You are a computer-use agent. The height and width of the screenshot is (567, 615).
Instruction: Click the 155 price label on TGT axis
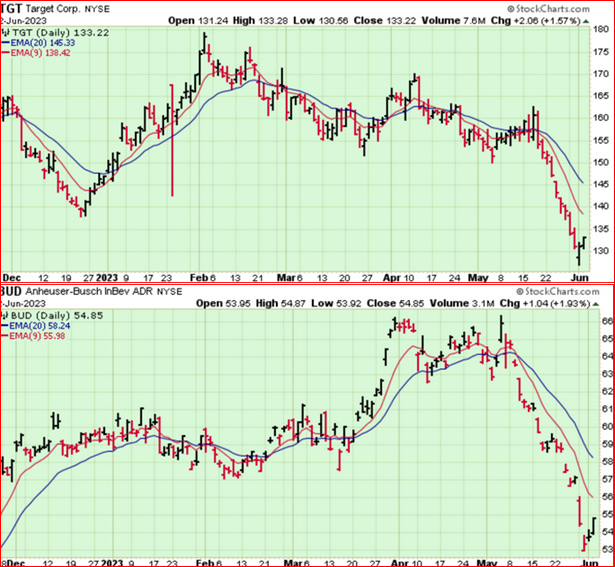601,140
